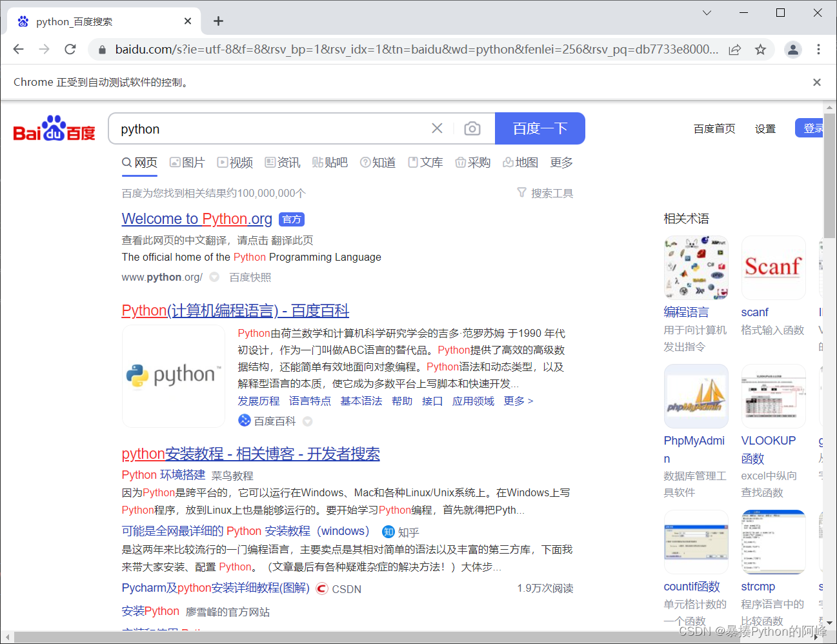Bookmark this page with the star

point(760,50)
